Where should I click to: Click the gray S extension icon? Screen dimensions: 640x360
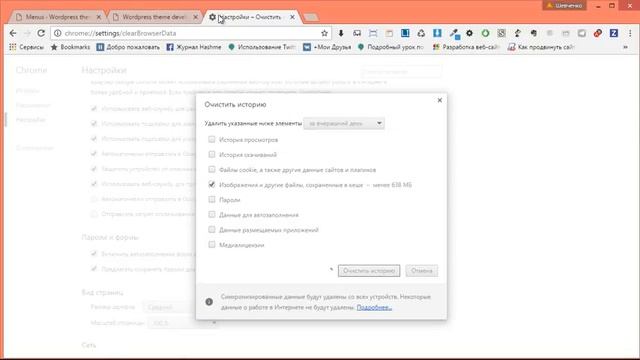click(501, 33)
